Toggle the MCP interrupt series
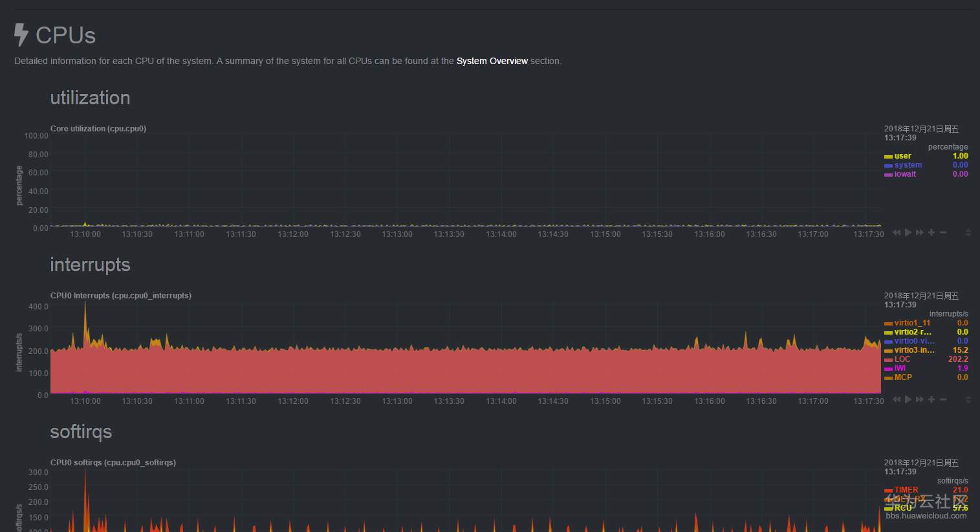980x532 pixels. click(903, 377)
